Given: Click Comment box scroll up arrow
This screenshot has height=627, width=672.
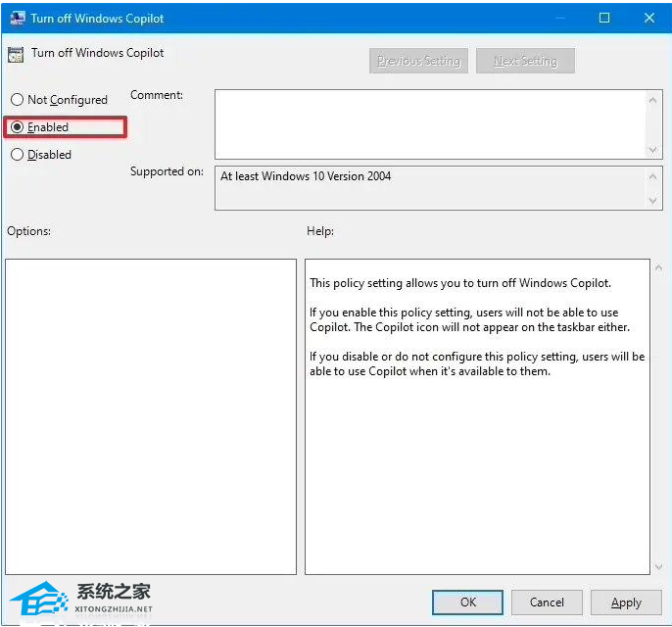Looking at the screenshot, I should coord(652,100).
